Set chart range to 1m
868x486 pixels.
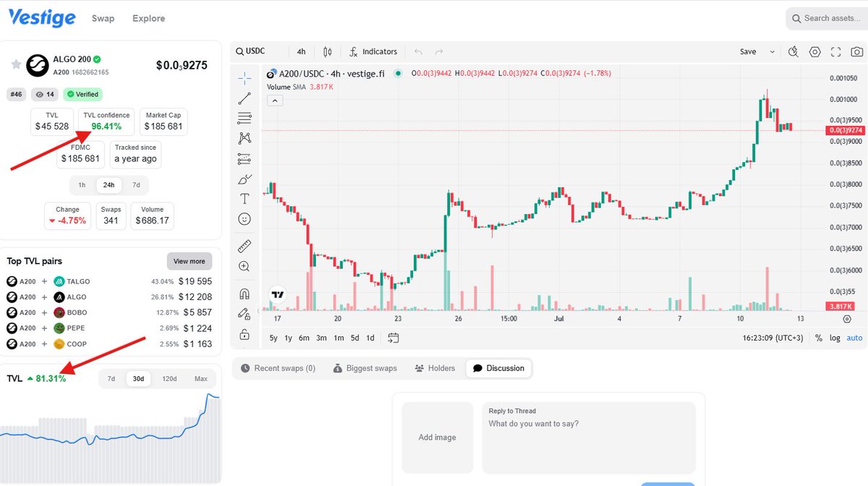(339, 338)
